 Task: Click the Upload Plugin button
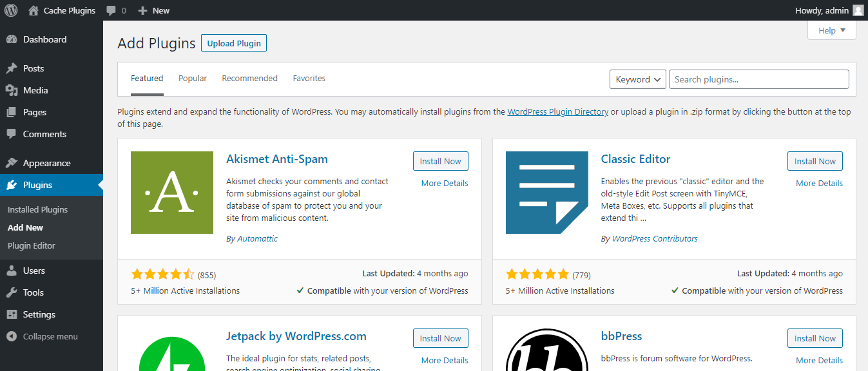(234, 43)
